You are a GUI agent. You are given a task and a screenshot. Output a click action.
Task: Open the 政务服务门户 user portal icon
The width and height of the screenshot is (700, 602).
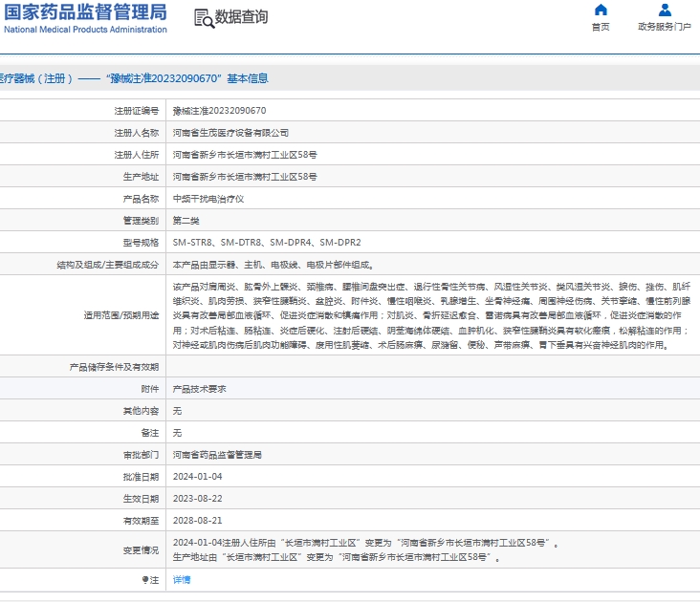[x=665, y=10]
